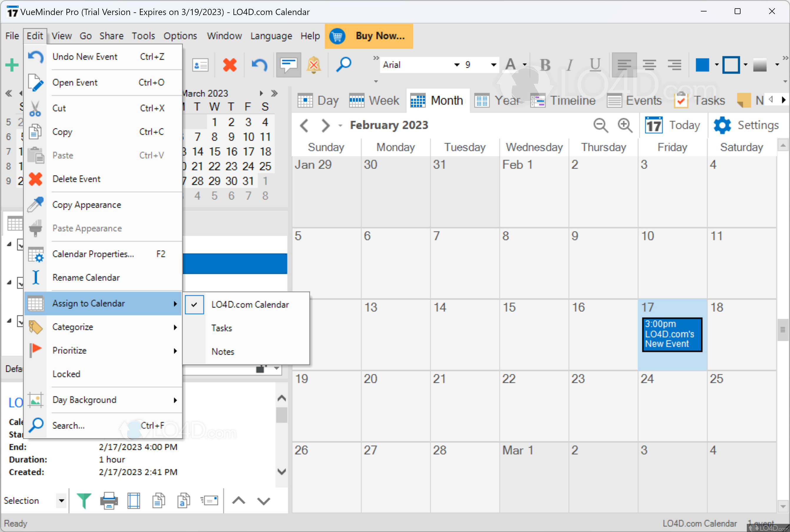Screen dimensions: 790x532
Task: Open the font size 9 dropdown
Action: coord(493,65)
